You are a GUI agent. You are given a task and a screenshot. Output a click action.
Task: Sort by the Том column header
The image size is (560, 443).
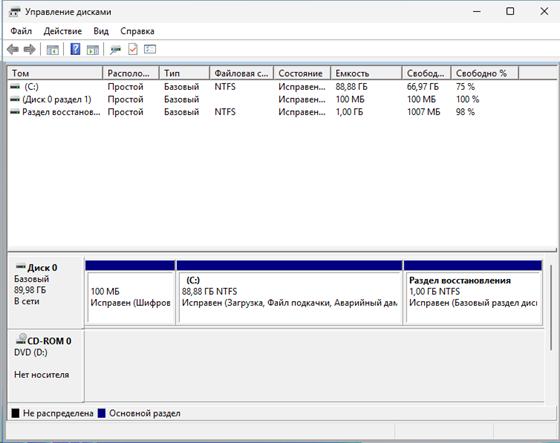55,73
